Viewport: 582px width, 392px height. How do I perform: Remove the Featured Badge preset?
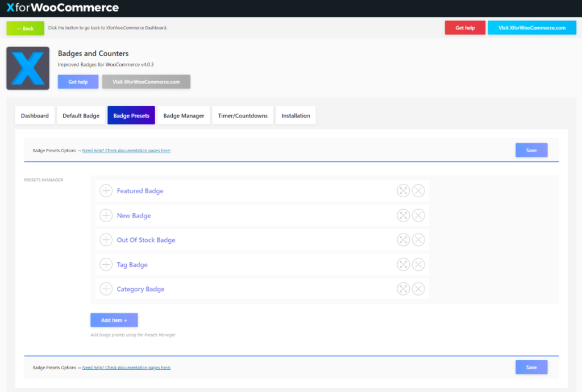click(418, 191)
